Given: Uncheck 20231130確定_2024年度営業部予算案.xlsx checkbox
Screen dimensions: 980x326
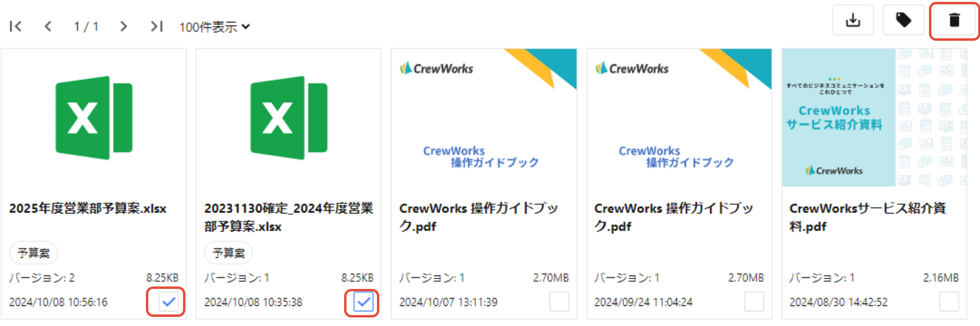Looking at the screenshot, I should (x=364, y=302).
